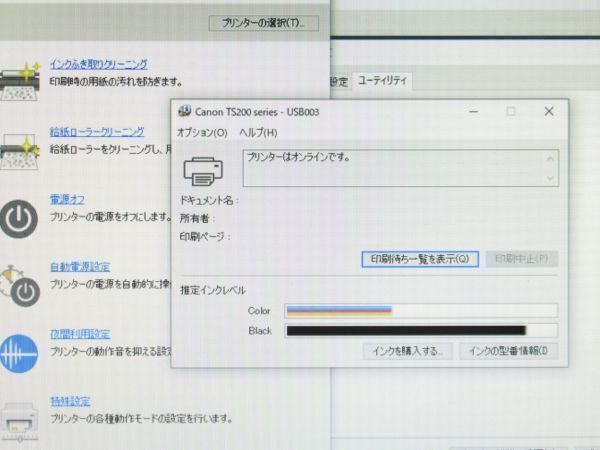
Task: Click the ink wipe cleaning icon
Action: [20, 81]
